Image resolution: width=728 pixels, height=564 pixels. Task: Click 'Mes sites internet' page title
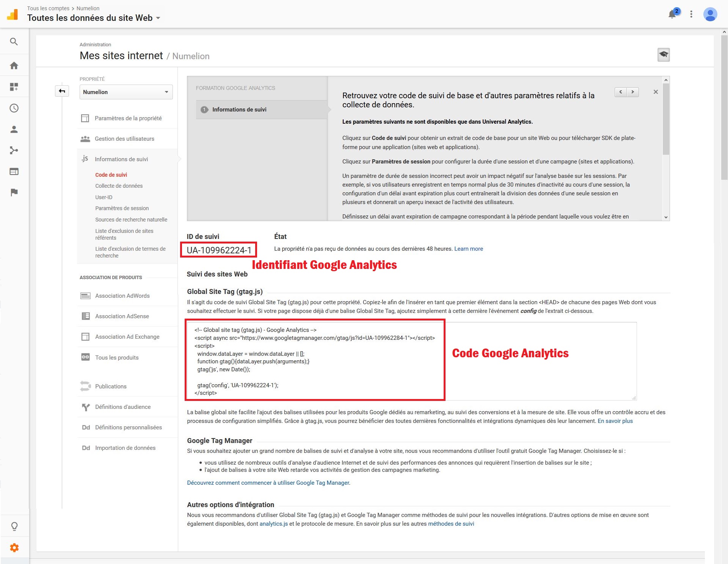pos(121,56)
